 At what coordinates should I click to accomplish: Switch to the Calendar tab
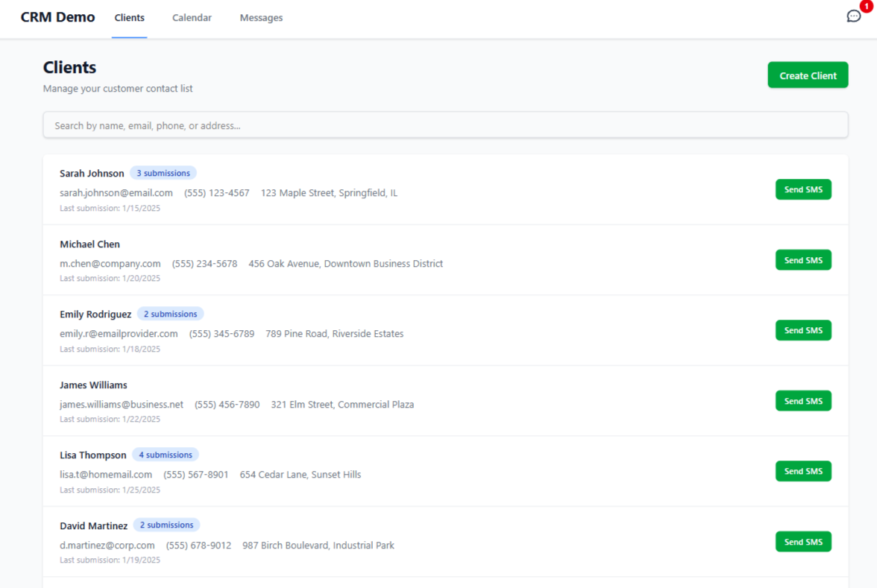point(192,17)
